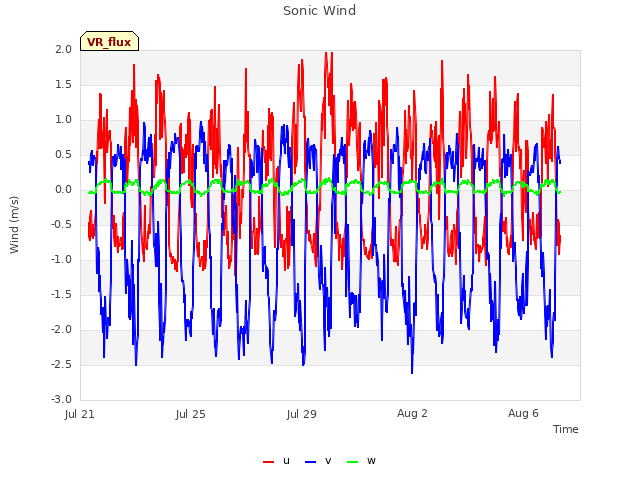
Task: Click the -1.5 y-axis tick label
Action: pos(61,294)
